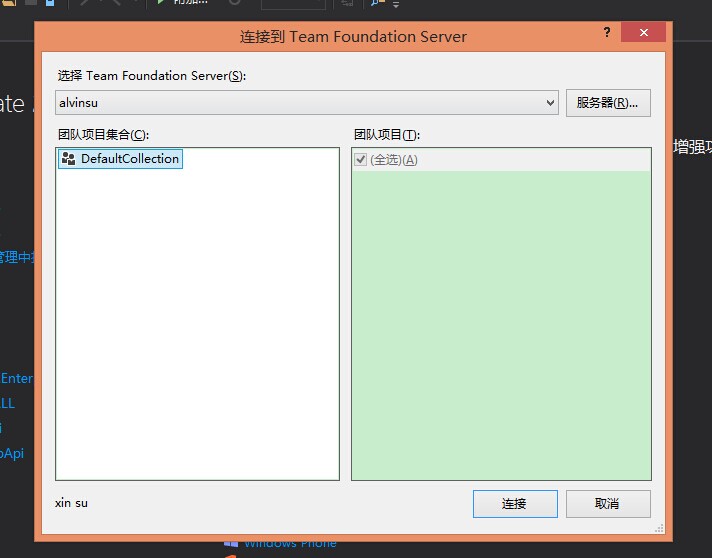Close the 连接到 Team Foundation Server dialog
Screen dimensions: 712x558
pyautogui.click(x=643, y=32)
